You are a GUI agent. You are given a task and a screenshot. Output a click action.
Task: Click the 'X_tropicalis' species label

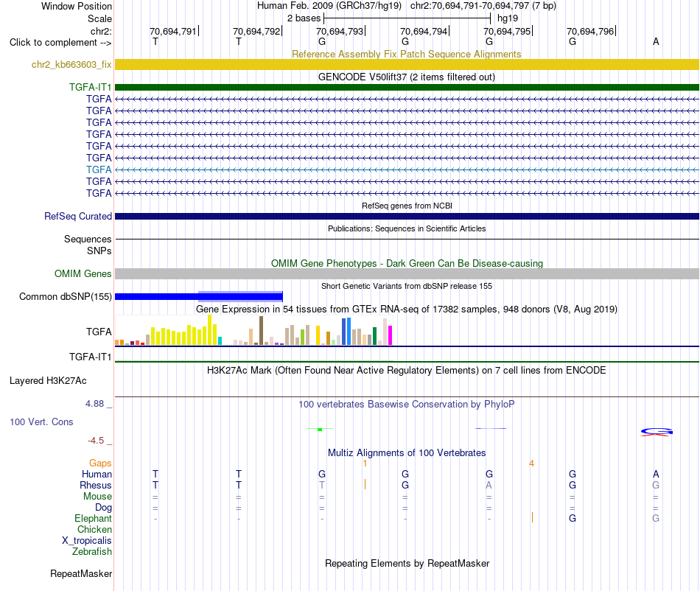(x=87, y=541)
